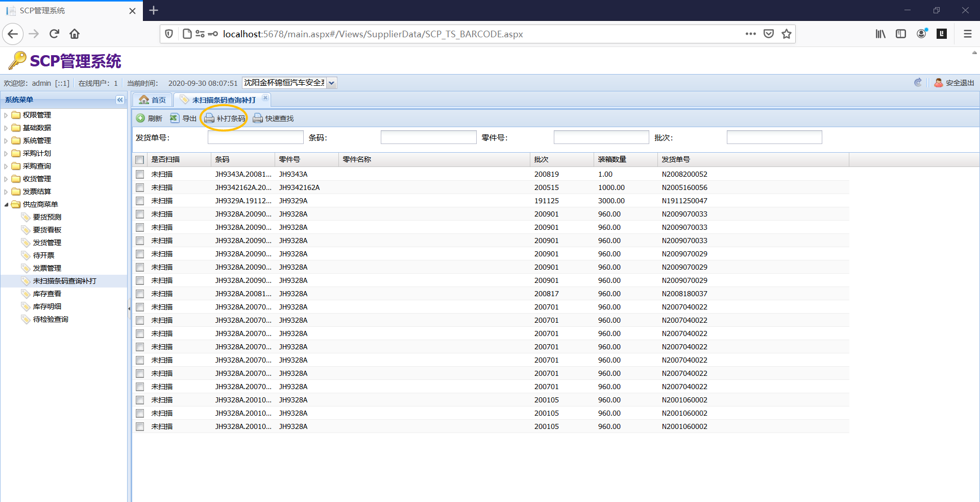Click the 安全退出 logout user icon
980x502 pixels.
(x=938, y=83)
